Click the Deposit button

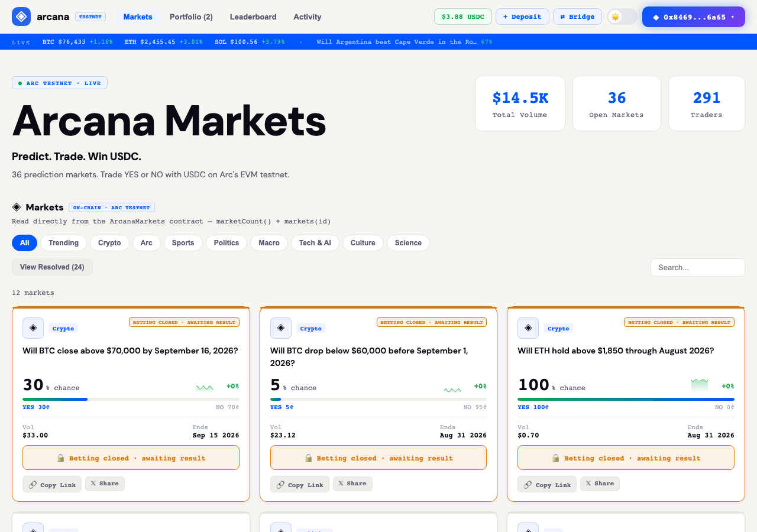coord(522,17)
